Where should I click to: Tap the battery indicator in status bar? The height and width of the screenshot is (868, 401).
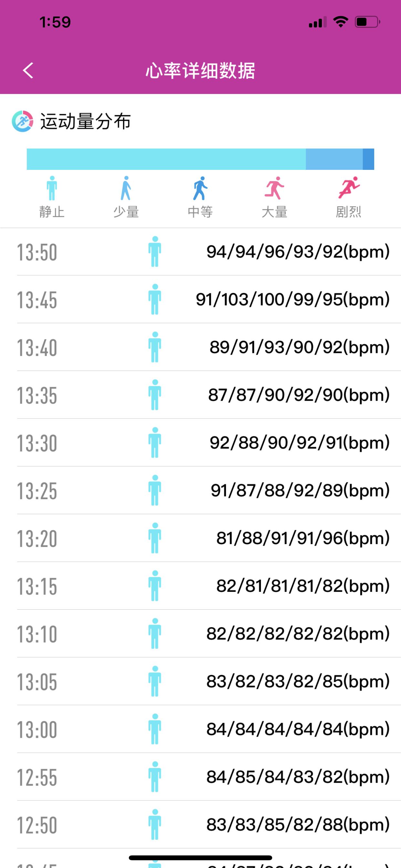tap(367, 22)
